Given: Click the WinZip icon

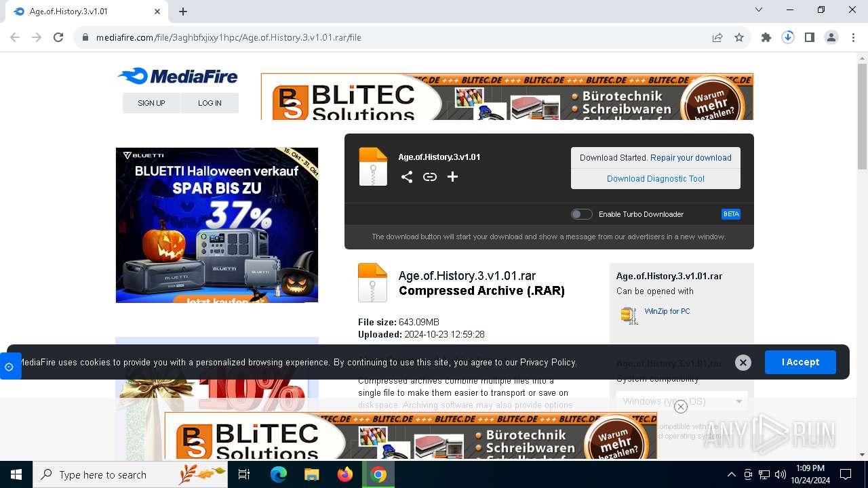Looking at the screenshot, I should pyautogui.click(x=629, y=315).
